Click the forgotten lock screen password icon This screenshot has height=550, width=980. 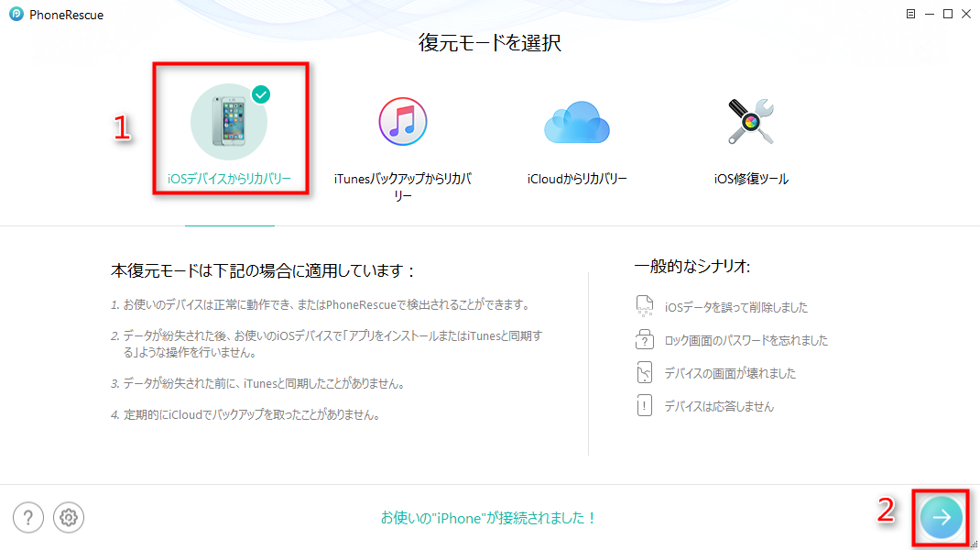coord(645,339)
